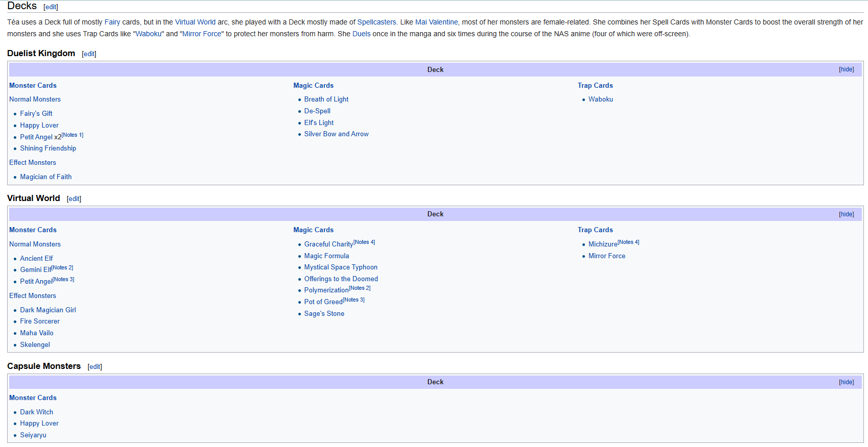Open Normal Monsters link under Virtual World
Screen dimensions: 868x447
point(35,244)
